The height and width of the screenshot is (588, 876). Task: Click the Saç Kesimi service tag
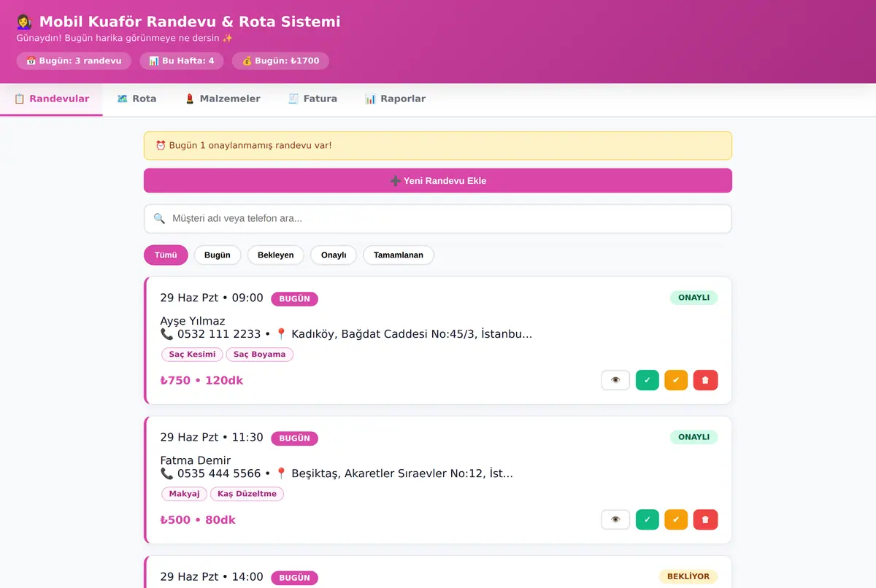click(x=192, y=355)
